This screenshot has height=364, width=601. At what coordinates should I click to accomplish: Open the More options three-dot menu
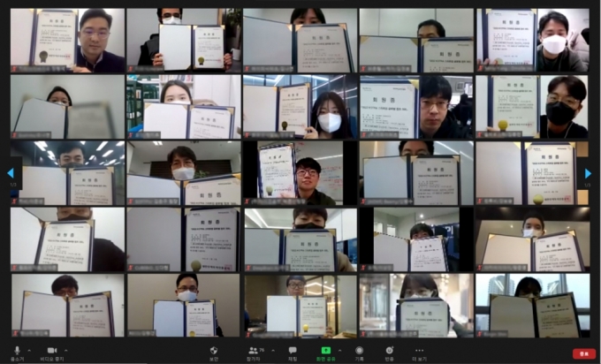pos(419,352)
